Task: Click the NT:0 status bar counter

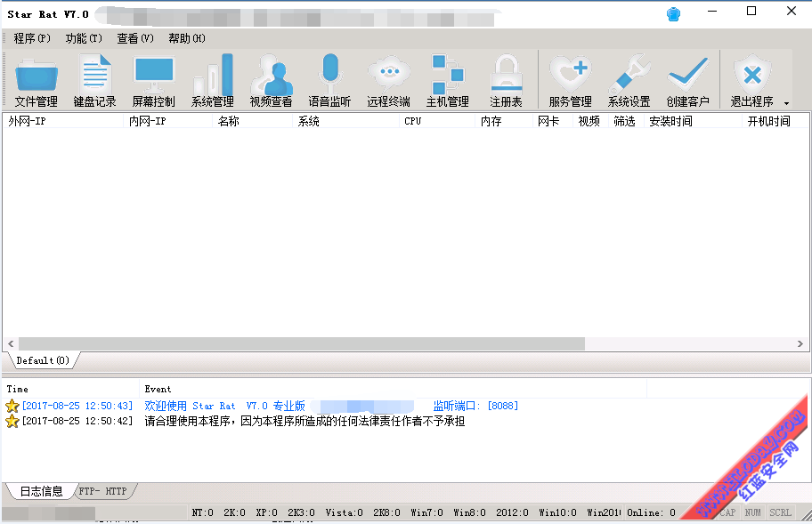Action: [202, 512]
